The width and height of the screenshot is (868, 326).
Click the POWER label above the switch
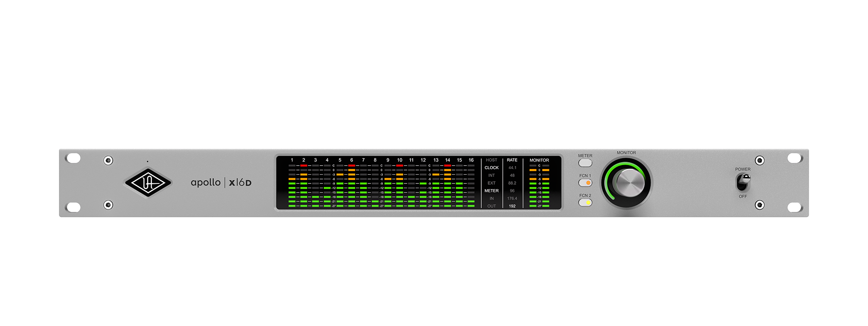[743, 169]
